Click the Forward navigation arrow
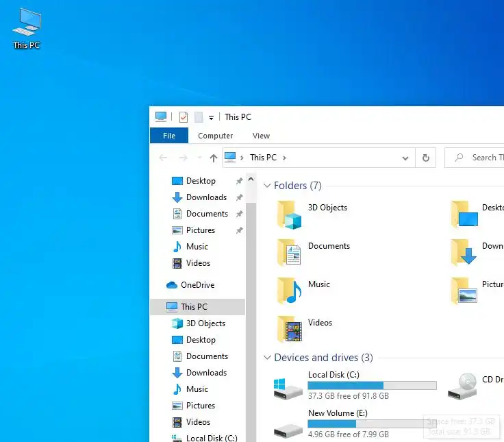504x442 pixels. (x=184, y=158)
